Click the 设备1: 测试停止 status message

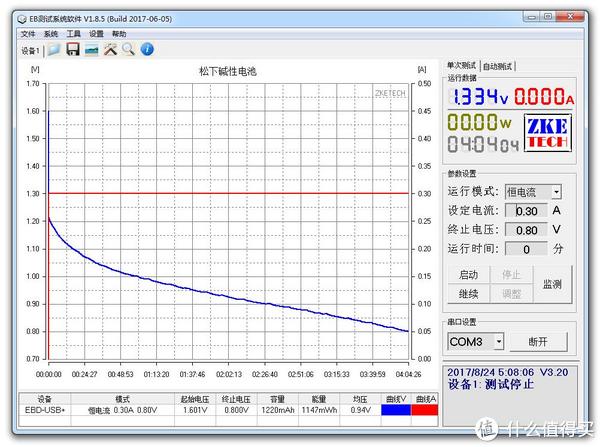491,384
